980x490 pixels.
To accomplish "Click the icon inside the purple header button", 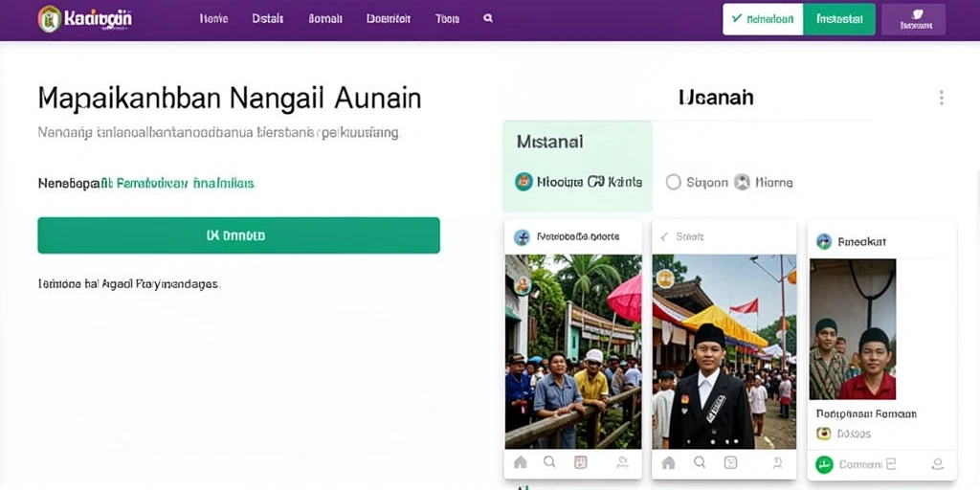I will click(x=918, y=13).
